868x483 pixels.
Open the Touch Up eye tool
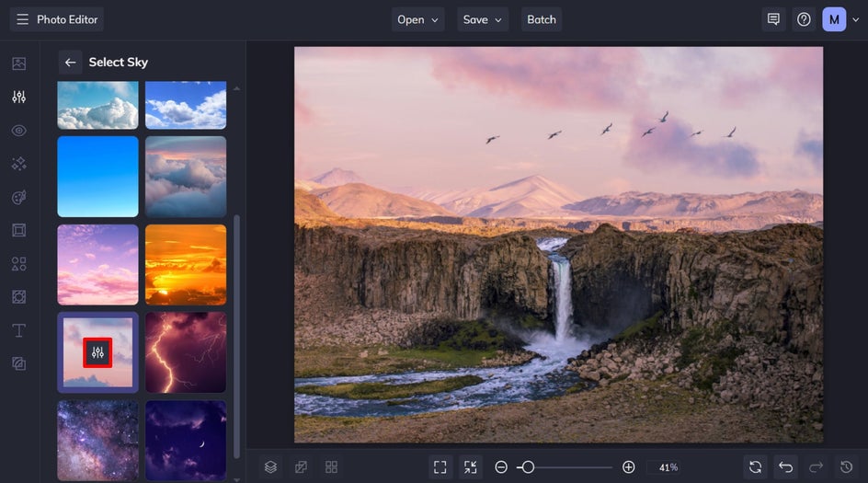pyautogui.click(x=18, y=131)
